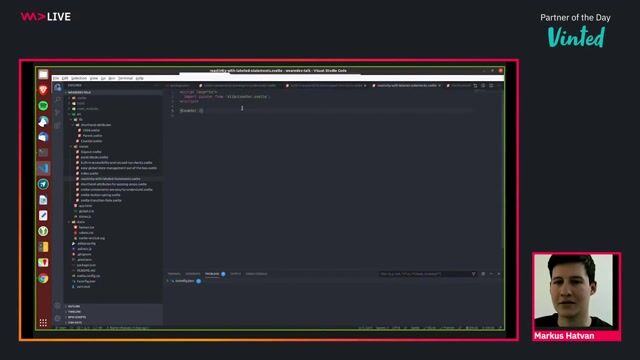Switch to the Debug Console panel tab
Viewport: 640px width, 360px height.
point(257,274)
